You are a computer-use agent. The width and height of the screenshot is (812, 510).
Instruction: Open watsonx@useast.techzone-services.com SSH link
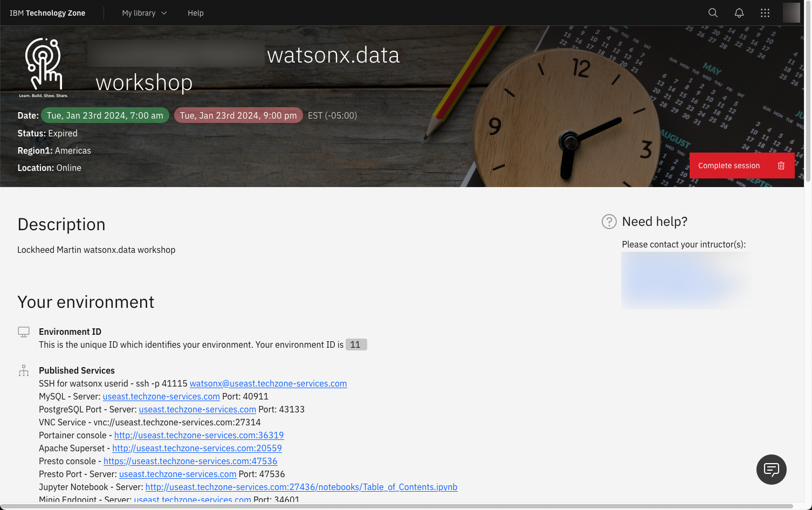pyautogui.click(x=269, y=383)
